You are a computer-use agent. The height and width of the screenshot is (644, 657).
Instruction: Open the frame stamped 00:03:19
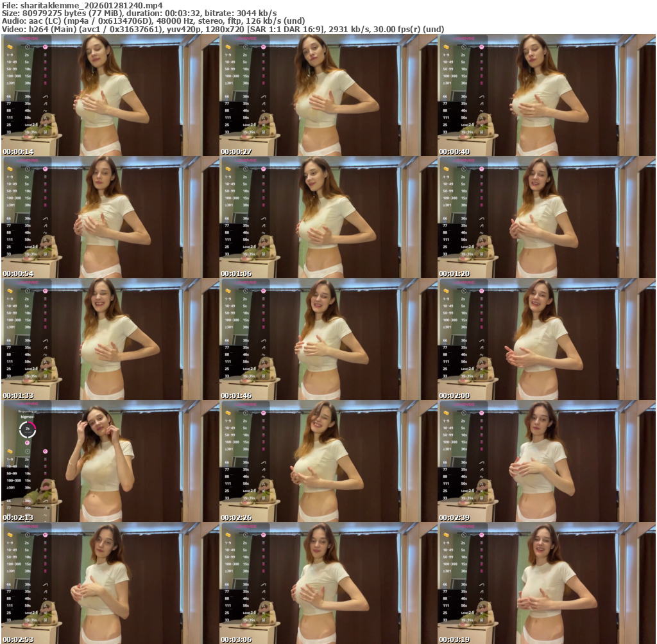coord(547,583)
